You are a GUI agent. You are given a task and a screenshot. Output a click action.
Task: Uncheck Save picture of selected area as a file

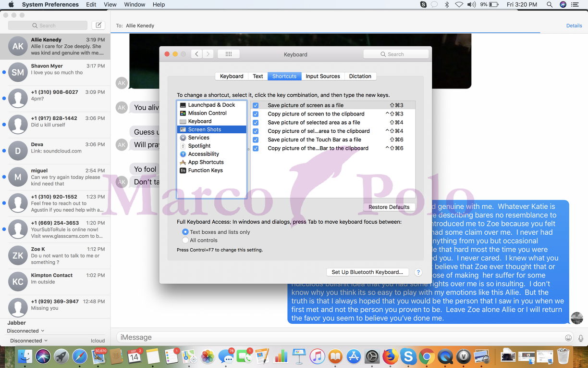tap(256, 123)
